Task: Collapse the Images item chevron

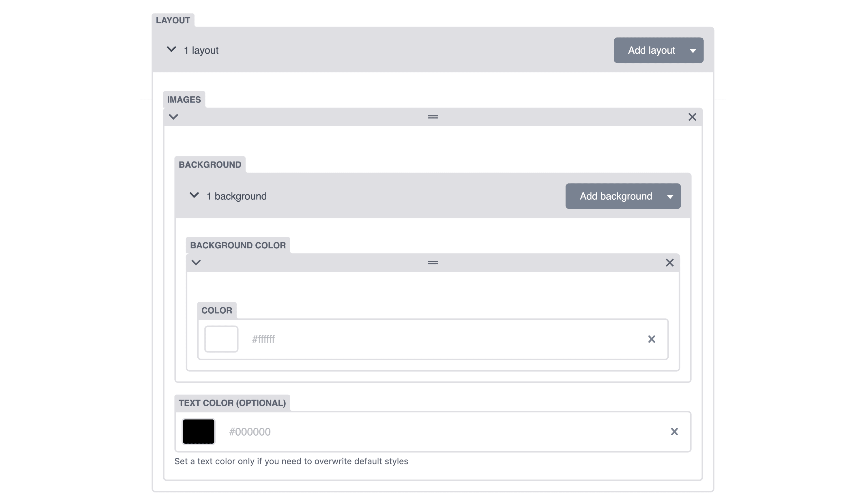Action: pyautogui.click(x=173, y=117)
